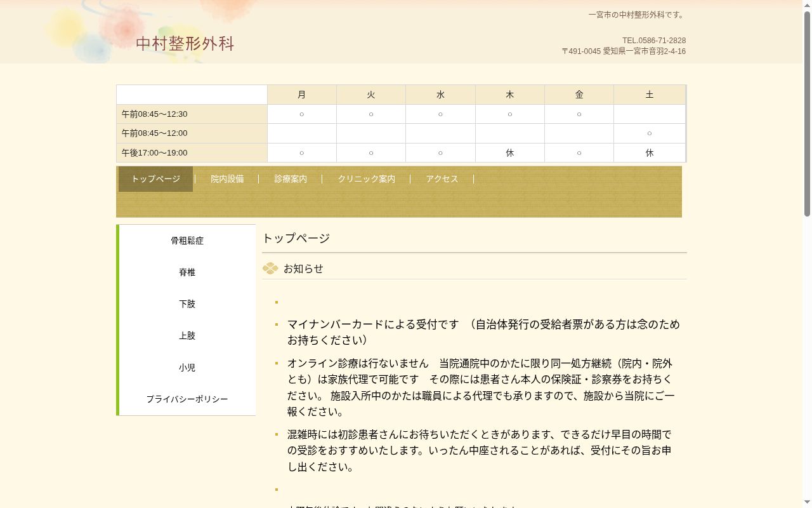Click the お知らせ section title text
This screenshot has width=812, height=508.
click(x=303, y=269)
